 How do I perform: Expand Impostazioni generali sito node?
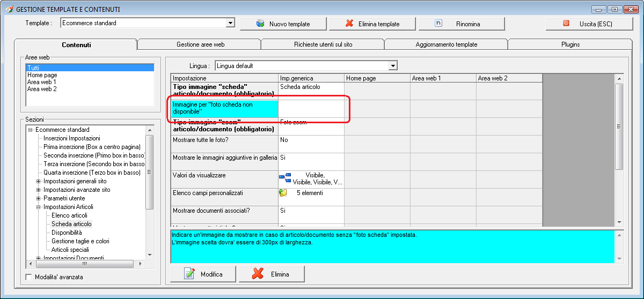[39, 181]
